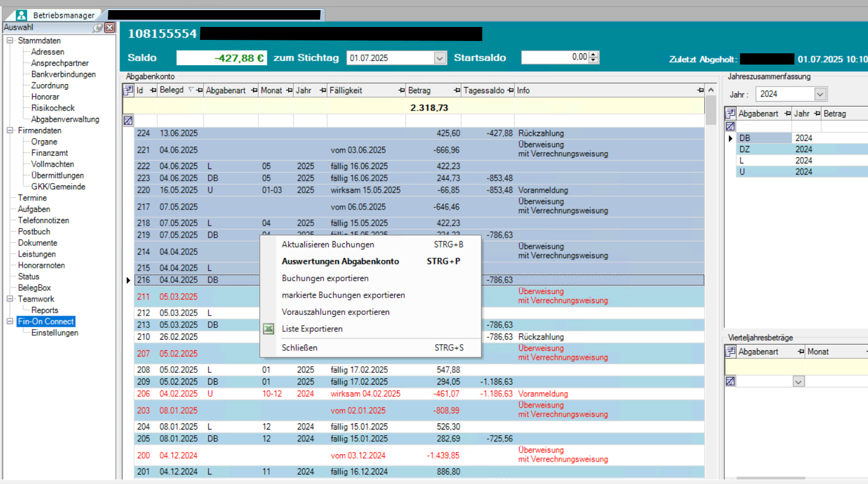Open the Jahr 2024 dropdown
Viewport: 868px width, 484px height.
click(x=820, y=94)
